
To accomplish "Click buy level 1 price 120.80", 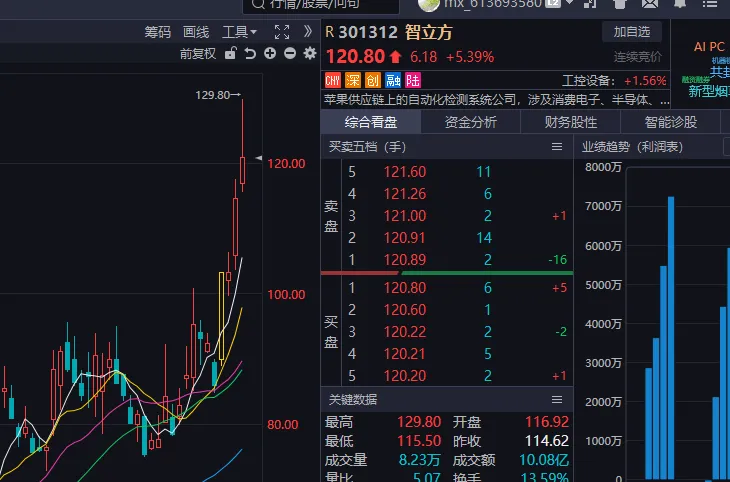I will [405, 288].
